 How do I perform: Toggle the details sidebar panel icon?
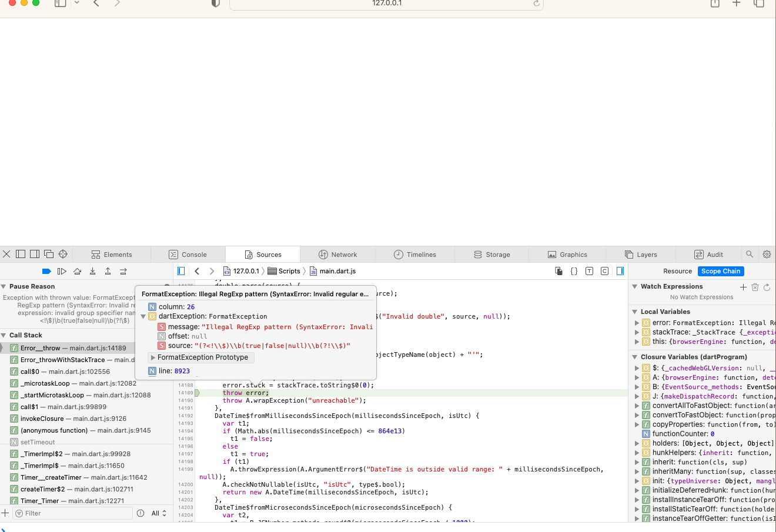pyautogui.click(x=620, y=271)
